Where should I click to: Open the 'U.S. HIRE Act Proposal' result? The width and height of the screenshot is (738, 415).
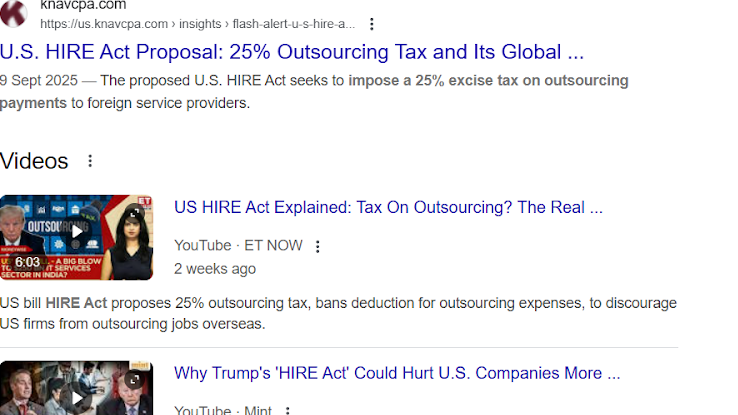[292, 52]
